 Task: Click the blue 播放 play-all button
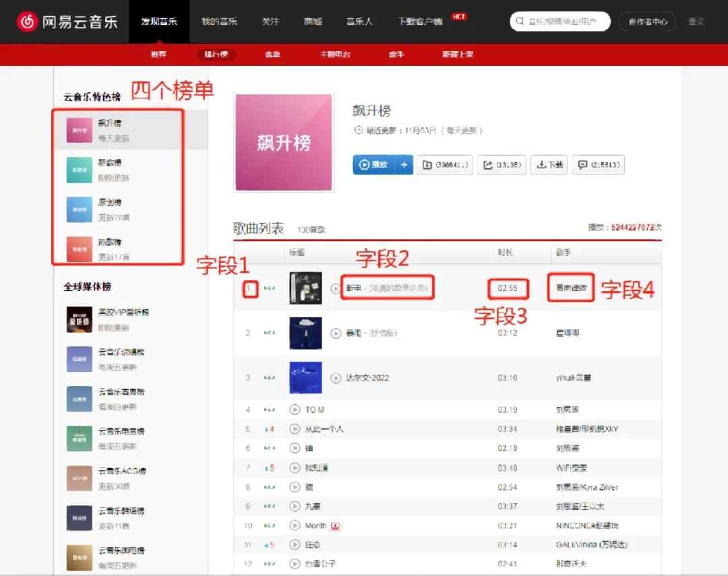(373, 165)
